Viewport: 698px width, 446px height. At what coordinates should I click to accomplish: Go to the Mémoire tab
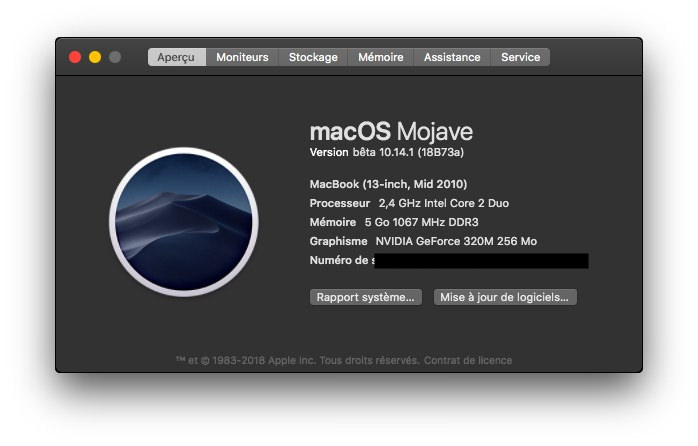[x=381, y=57]
